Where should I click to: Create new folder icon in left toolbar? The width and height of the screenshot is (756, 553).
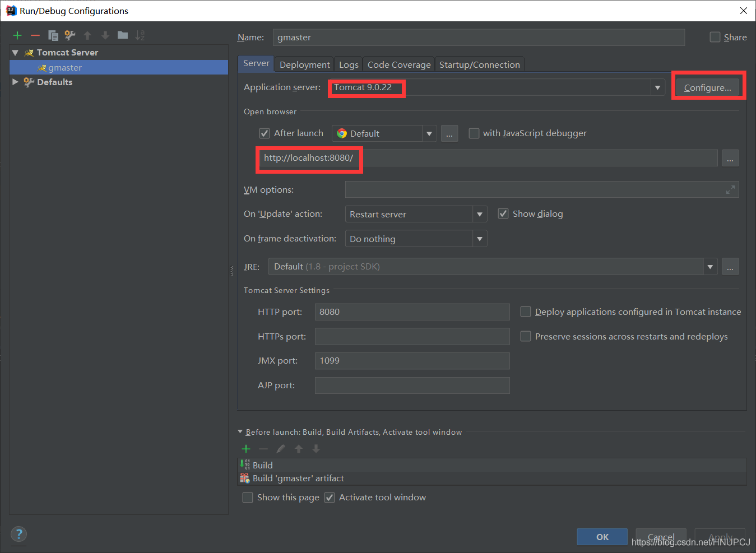(123, 35)
